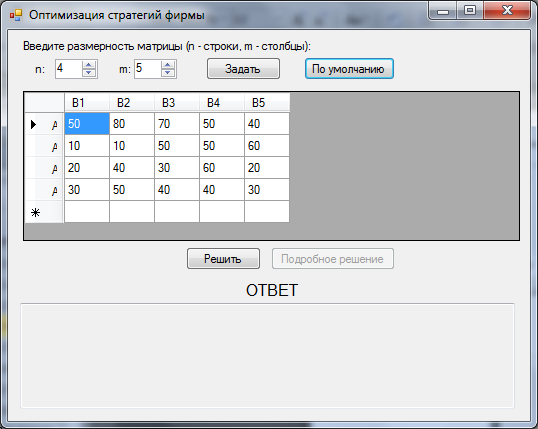538x429 pixels.
Task: Select the B2 column header
Action: (132, 103)
